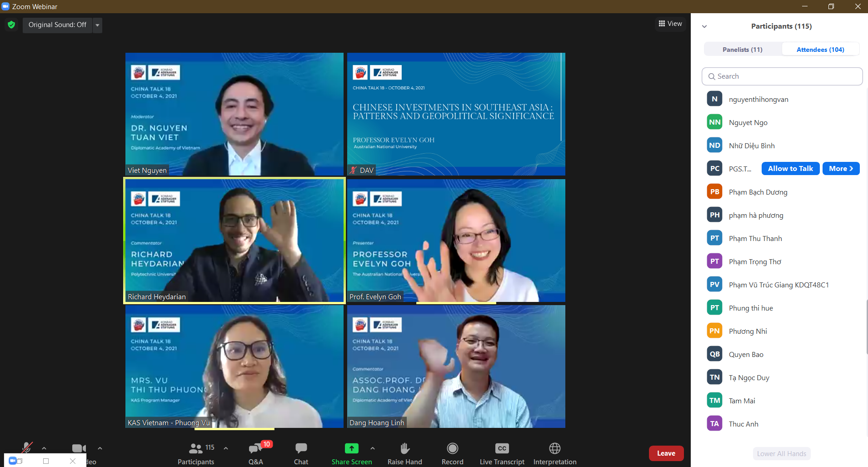Open the View layout menu

tap(670, 24)
